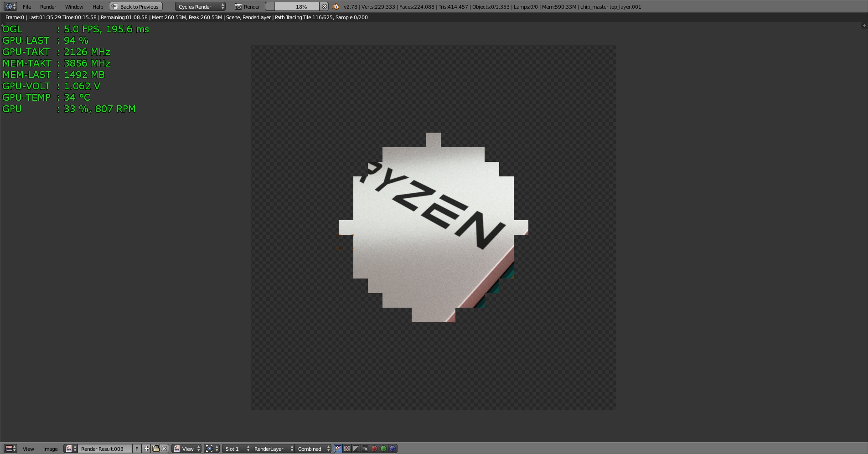This screenshot has height=454, width=868.
Task: Open the editing context View dropdown
Action: [186, 449]
